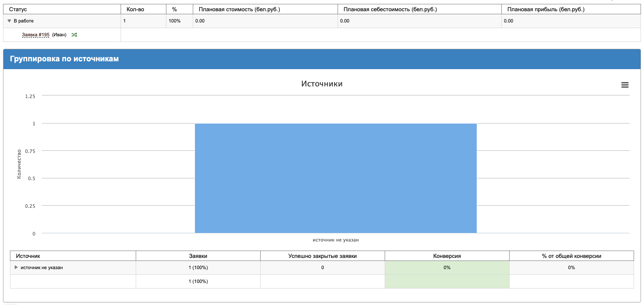Collapse the В работе status row
This screenshot has width=644, height=305.
tap(9, 21)
